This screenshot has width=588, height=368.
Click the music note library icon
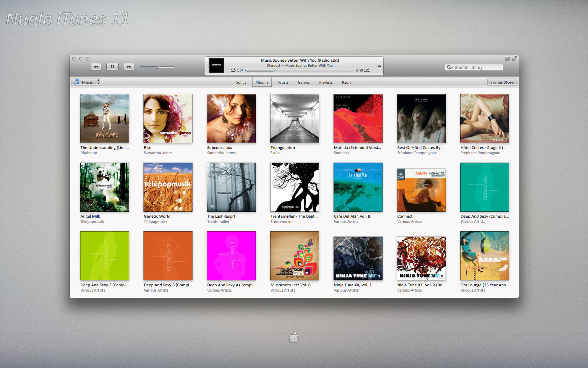pyautogui.click(x=77, y=82)
